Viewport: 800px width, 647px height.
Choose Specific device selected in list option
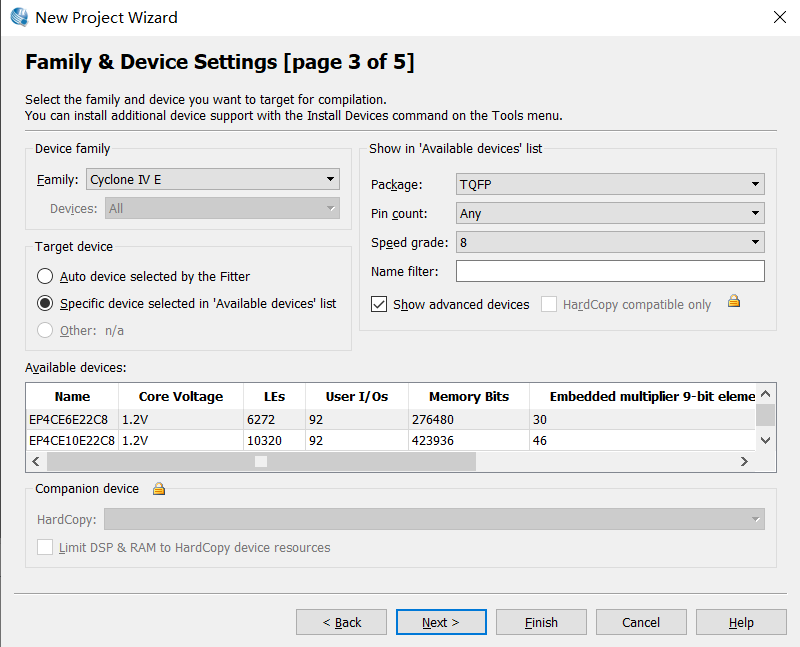pos(45,303)
